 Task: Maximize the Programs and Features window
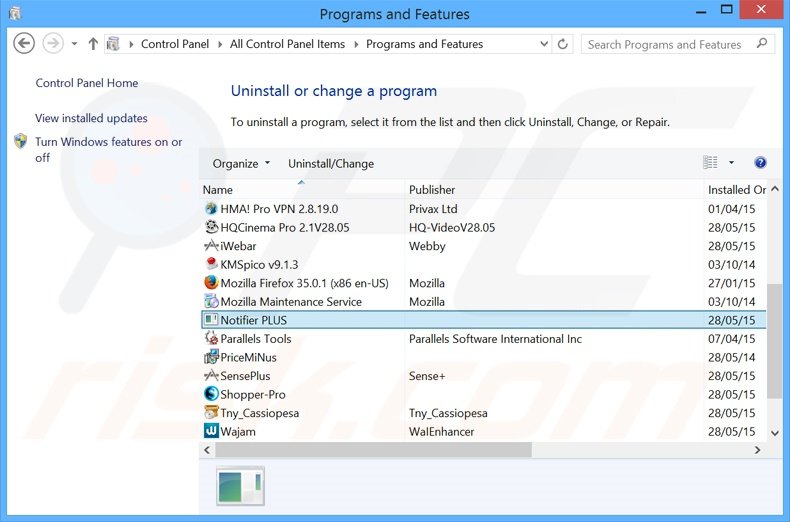[727, 9]
